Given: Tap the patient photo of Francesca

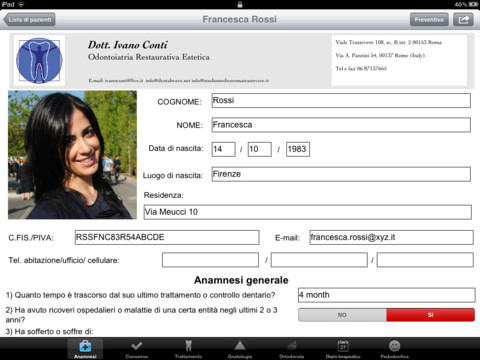Looking at the screenshot, I should pyautogui.click(x=72, y=155).
